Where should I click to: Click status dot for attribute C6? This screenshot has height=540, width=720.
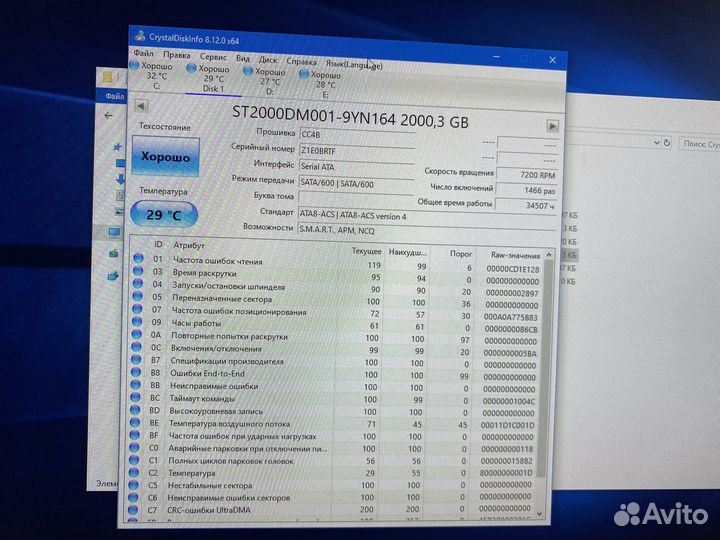133,497
